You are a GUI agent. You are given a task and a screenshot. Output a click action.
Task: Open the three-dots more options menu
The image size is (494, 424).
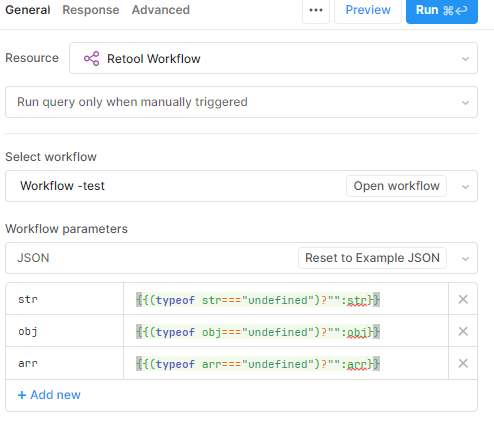point(316,10)
